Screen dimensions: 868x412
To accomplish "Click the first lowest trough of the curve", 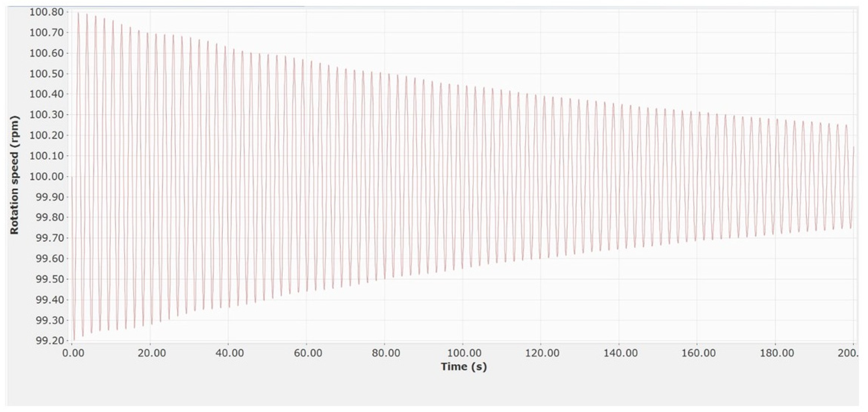I will (74, 339).
